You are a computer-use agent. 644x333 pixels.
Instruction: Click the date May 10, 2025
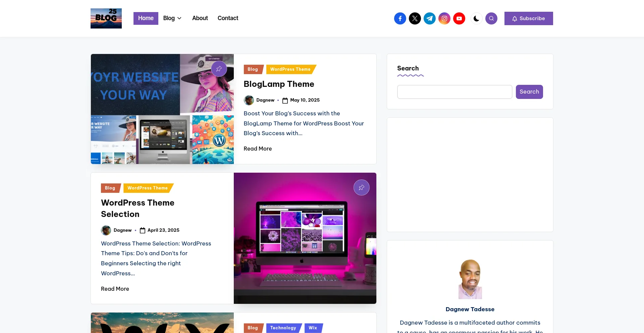point(305,100)
